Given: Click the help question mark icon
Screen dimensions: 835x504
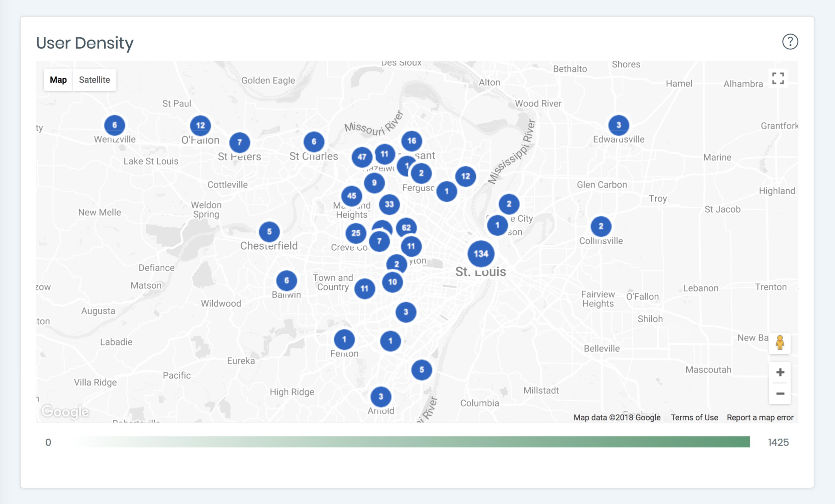Looking at the screenshot, I should point(790,42).
